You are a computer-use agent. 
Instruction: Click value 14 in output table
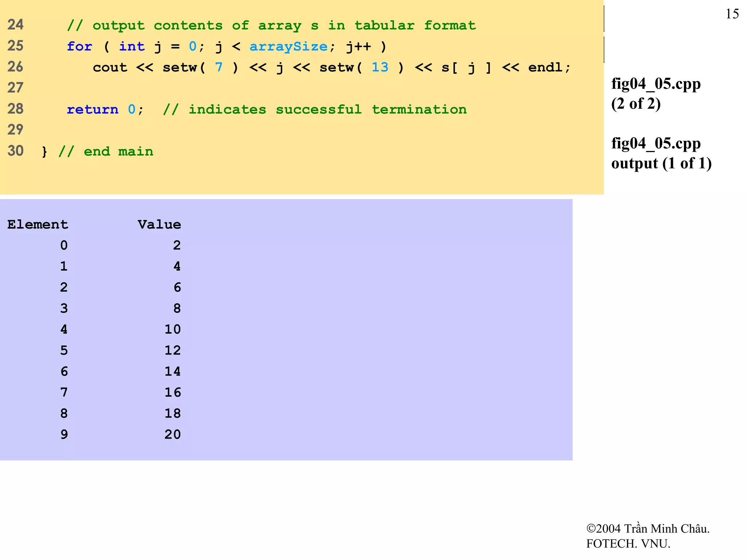[x=173, y=371]
